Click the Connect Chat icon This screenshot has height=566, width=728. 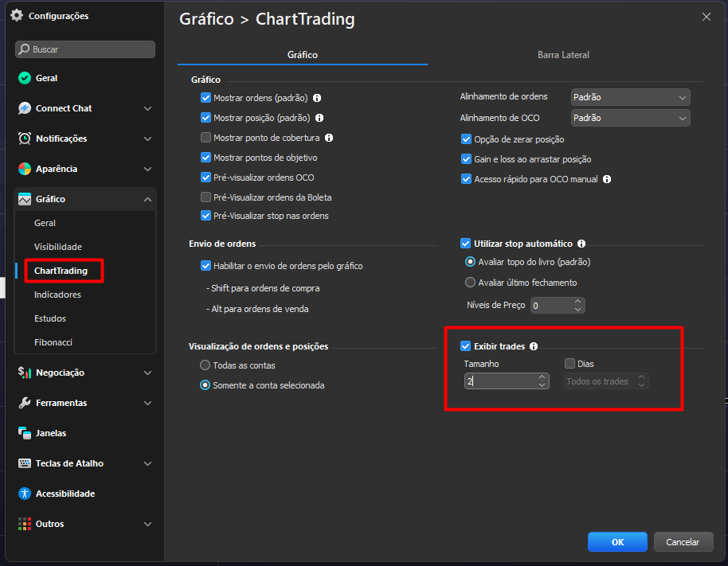(x=25, y=108)
